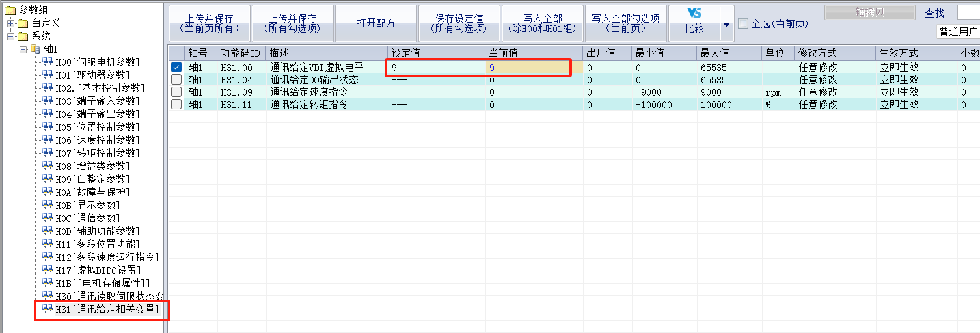Screen dimensions: 980x333
Task: Click 上传并保存 (当前页所有) button
Action: 209,23
